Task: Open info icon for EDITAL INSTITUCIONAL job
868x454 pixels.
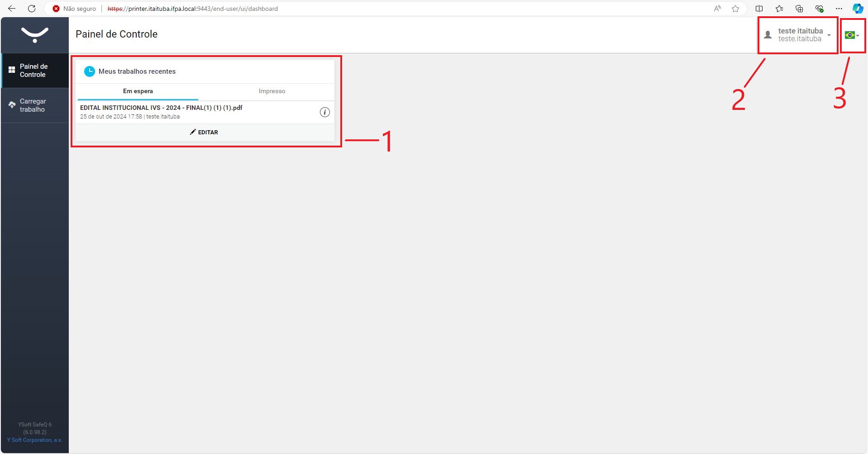Action: pyautogui.click(x=325, y=112)
